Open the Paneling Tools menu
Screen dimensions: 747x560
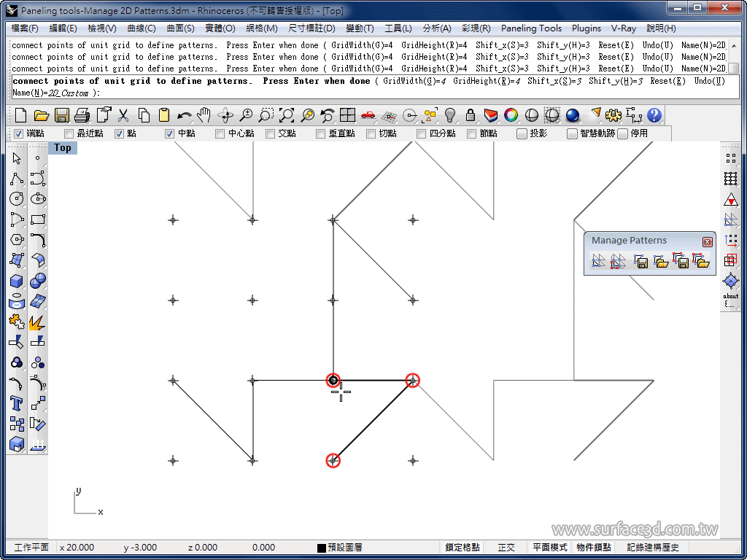531,28
